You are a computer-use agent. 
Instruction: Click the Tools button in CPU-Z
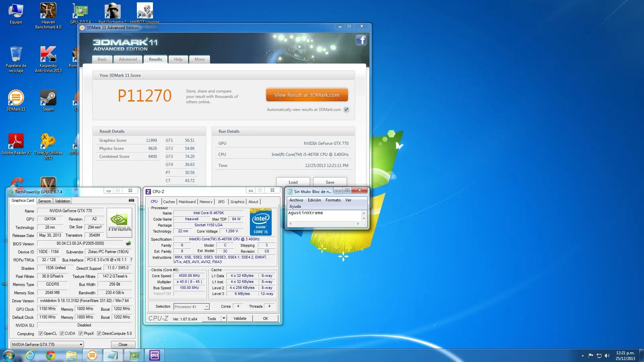tap(212, 318)
